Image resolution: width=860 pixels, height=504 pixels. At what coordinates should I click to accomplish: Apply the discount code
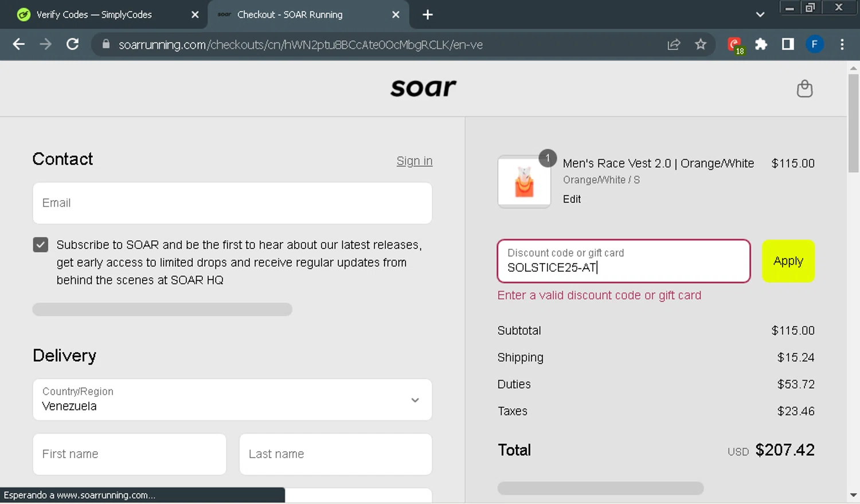pos(788,261)
